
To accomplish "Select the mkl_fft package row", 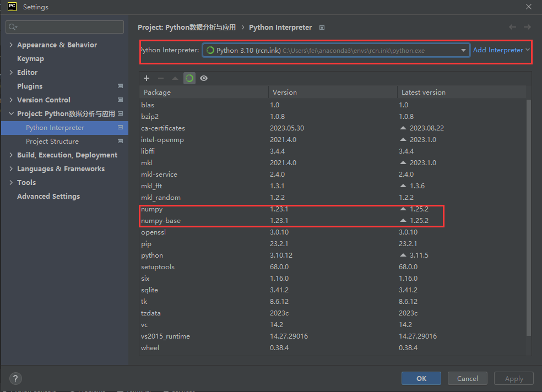I will [x=333, y=186].
